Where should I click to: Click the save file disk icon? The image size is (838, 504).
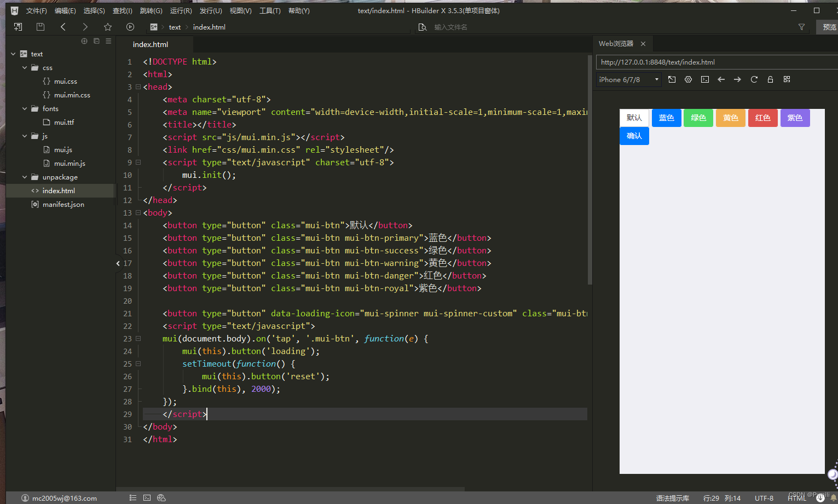pyautogui.click(x=41, y=27)
